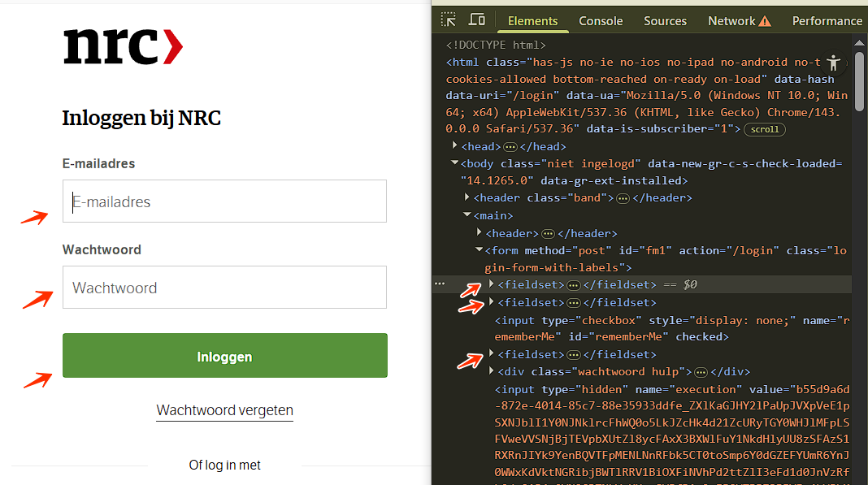This screenshot has width=868, height=485.
Task: Activate the inspect element picker icon
Action: 448,20
